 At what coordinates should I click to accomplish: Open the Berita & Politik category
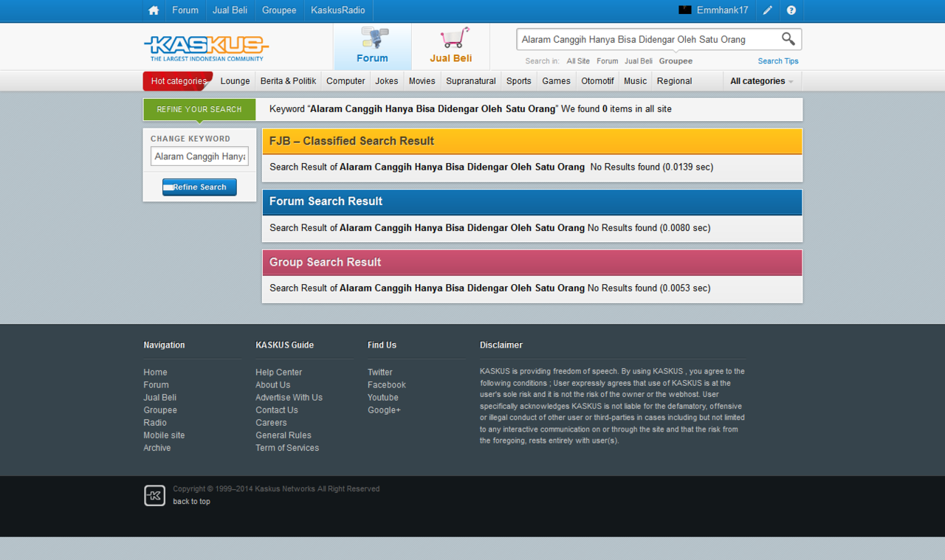288,81
